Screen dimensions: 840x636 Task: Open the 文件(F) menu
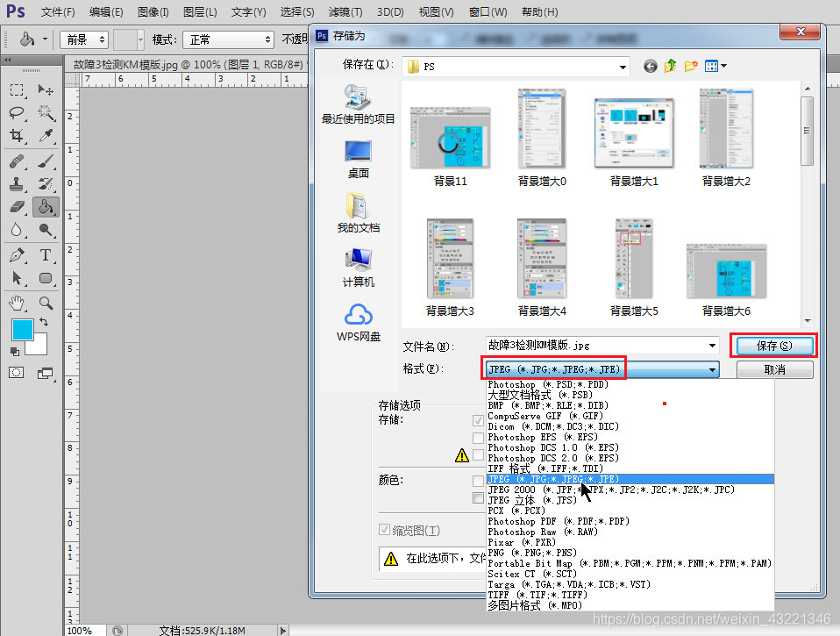(58, 11)
